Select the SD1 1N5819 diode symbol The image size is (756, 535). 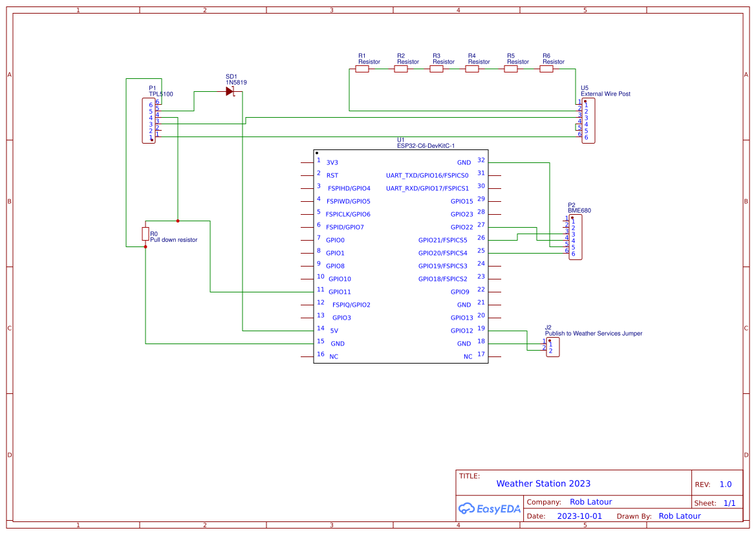coord(230,91)
